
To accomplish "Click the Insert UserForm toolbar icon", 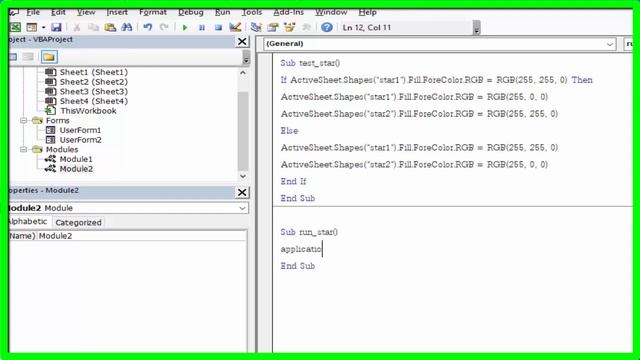I will click(x=31, y=27).
